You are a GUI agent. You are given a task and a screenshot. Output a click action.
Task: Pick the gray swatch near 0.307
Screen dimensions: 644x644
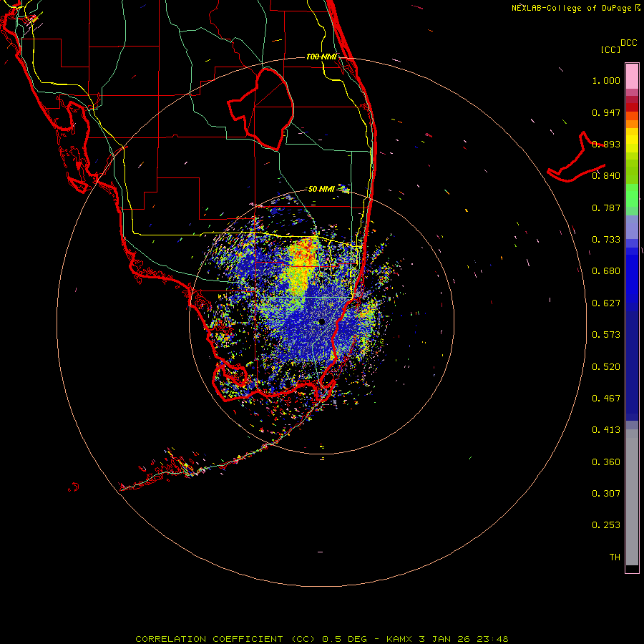point(632,501)
